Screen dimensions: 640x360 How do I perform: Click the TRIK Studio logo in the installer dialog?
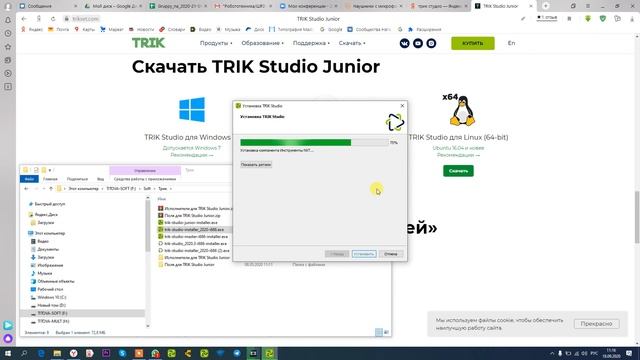395,122
